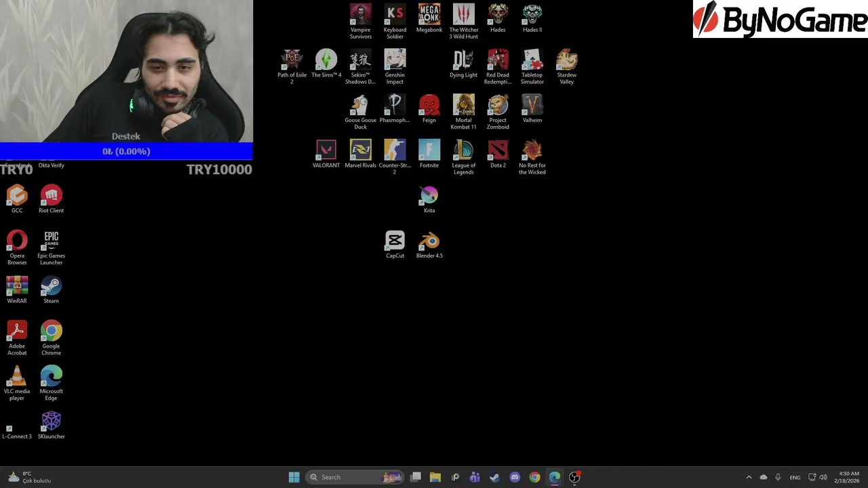This screenshot has height=488, width=868.
Task: Open the Mortal Kombat 11 icon
Action: pos(464,112)
